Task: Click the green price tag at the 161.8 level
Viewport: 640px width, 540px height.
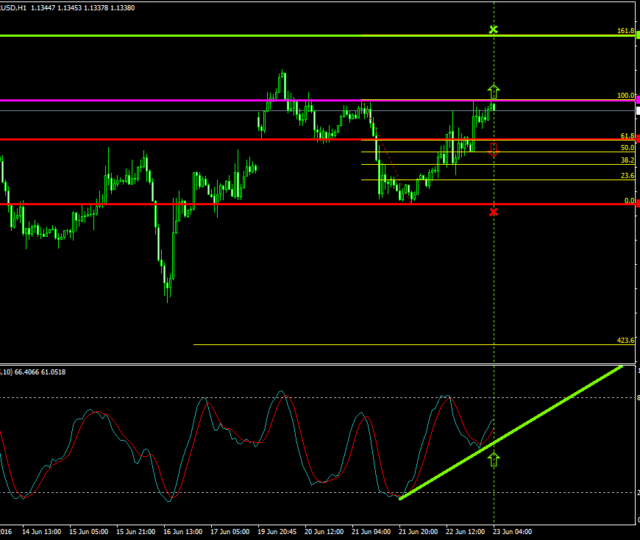Action: (636, 35)
